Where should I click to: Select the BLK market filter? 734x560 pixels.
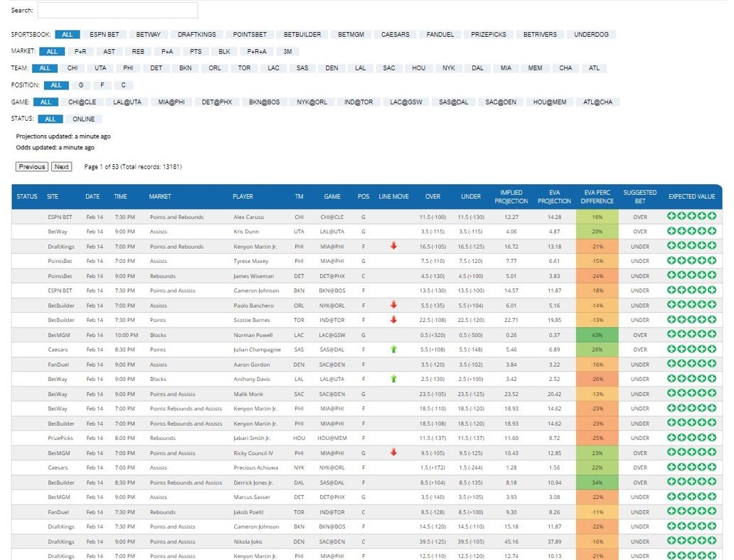click(224, 51)
